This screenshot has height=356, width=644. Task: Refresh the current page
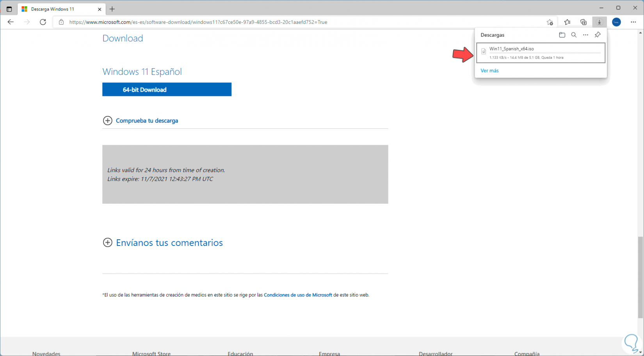click(43, 22)
